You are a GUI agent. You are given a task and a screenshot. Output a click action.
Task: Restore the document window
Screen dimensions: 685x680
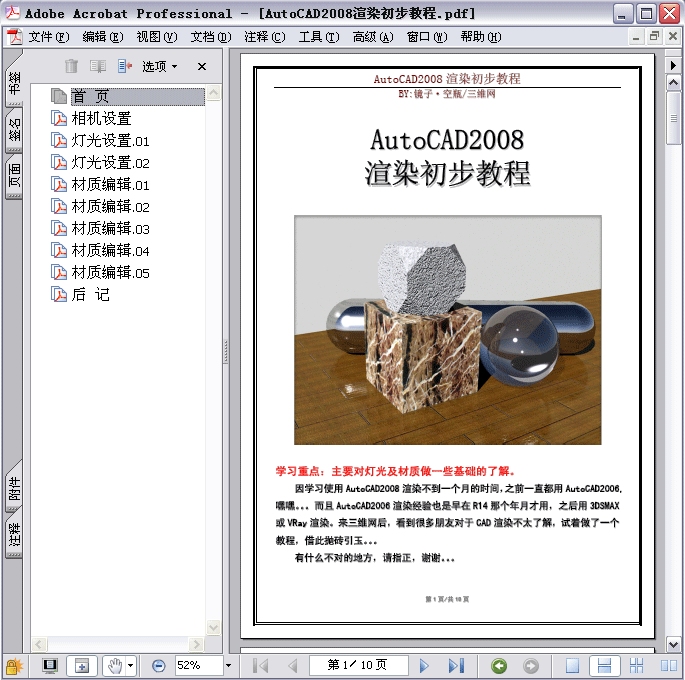654,36
